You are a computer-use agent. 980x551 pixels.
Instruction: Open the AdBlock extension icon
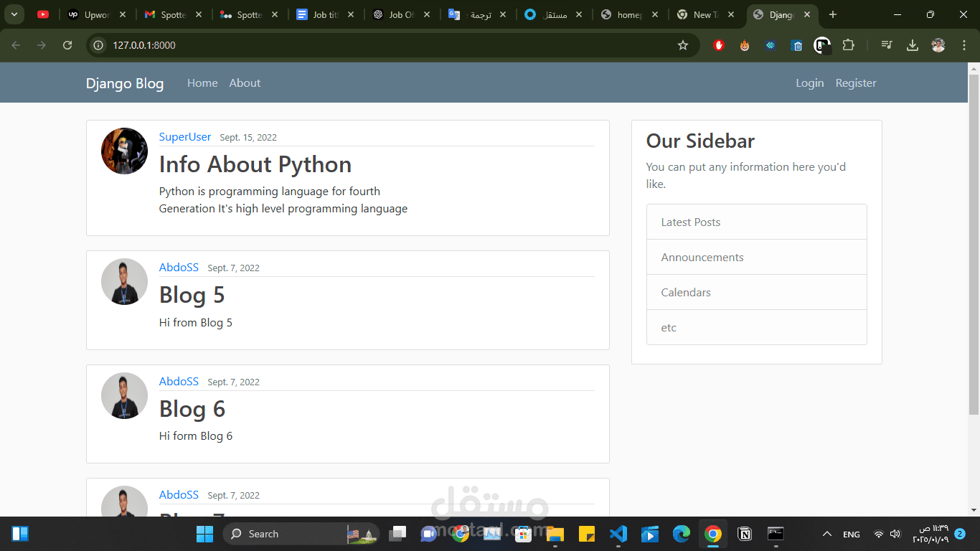718,44
